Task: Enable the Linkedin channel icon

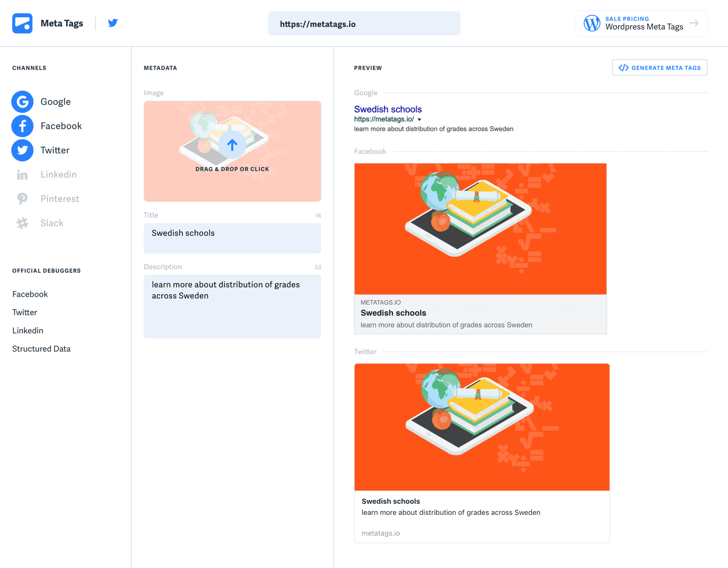Action: (x=22, y=175)
